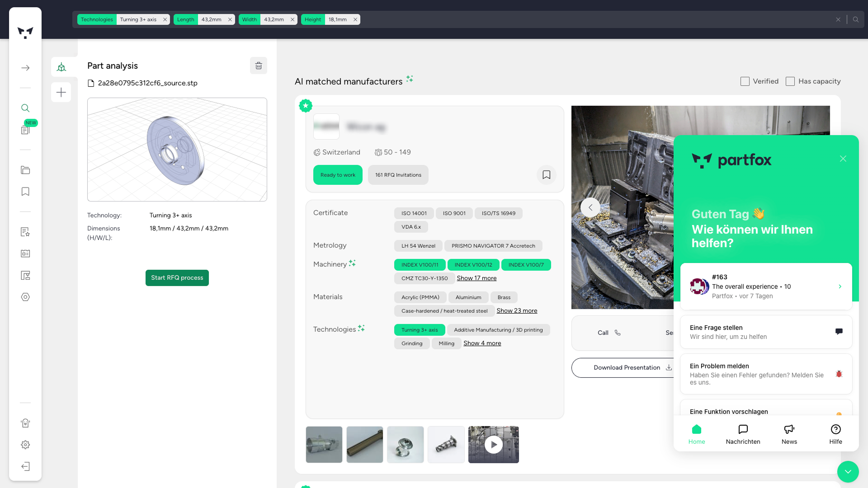Viewport: 868px width, 488px height.
Task: Open the search icon in sidebar
Action: (x=25, y=108)
